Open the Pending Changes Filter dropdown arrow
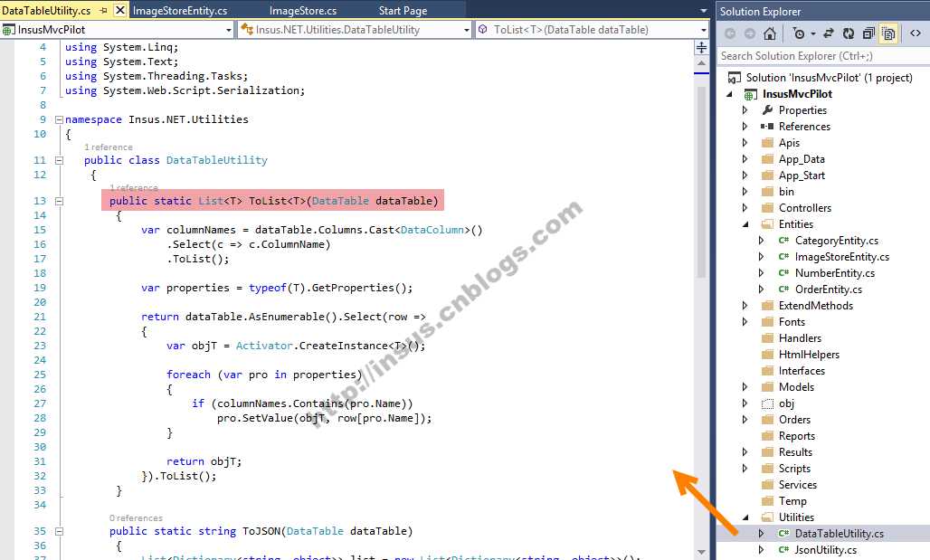 (813, 33)
